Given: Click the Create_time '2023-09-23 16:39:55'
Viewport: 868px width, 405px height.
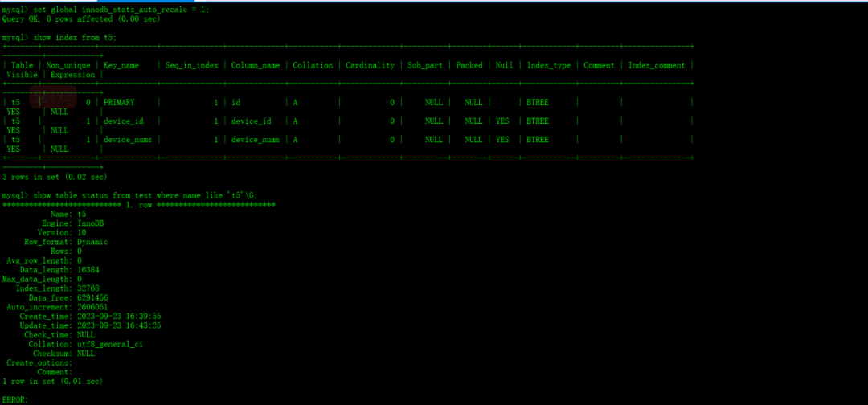Looking at the screenshot, I should pos(119,317).
